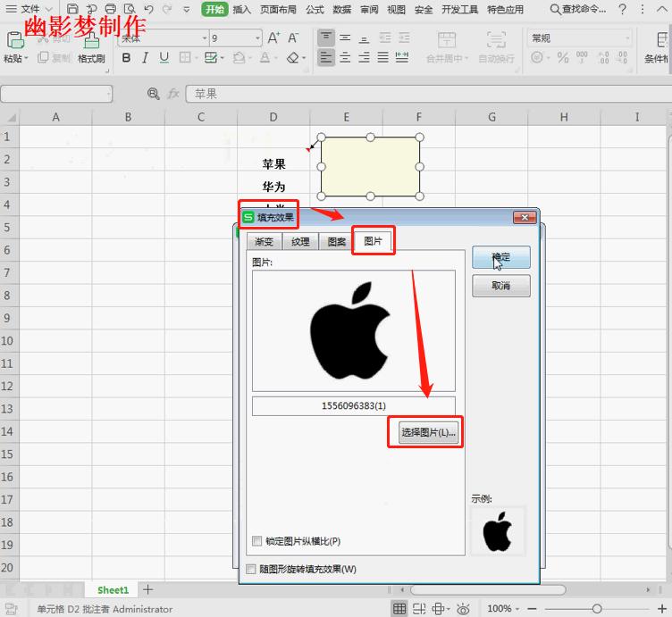Increase font size with the larger A icon
Image resolution: width=672 pixels, height=617 pixels.
coord(273,38)
